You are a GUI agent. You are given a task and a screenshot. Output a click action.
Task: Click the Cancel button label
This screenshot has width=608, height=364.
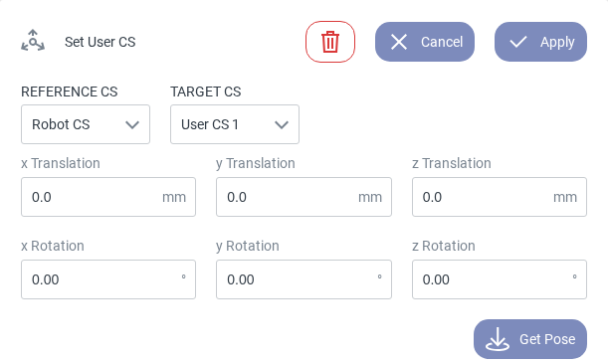442,42
